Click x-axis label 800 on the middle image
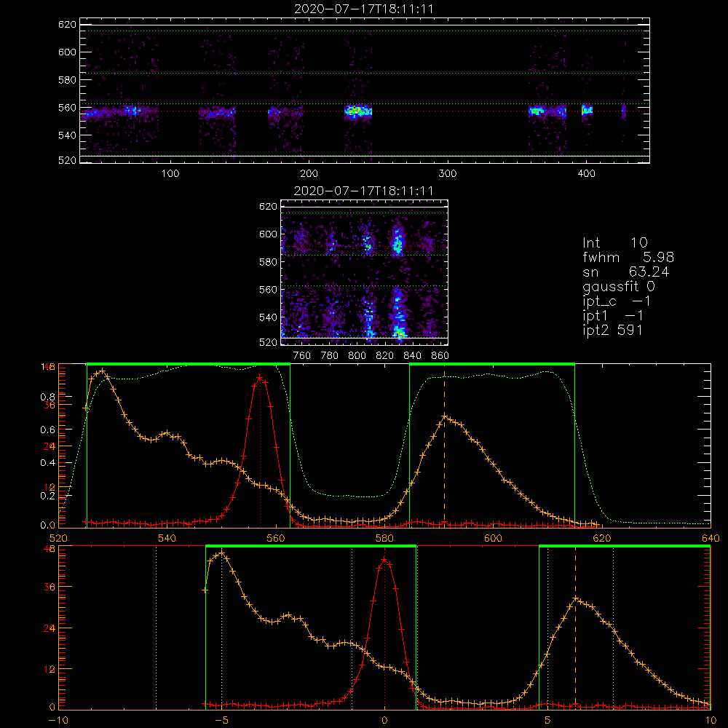This screenshot has width=728, height=728. coord(357,356)
